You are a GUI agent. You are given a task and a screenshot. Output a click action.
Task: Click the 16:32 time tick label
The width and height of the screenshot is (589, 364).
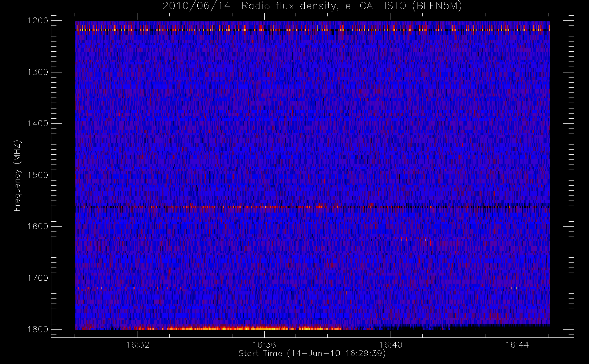[x=138, y=344]
